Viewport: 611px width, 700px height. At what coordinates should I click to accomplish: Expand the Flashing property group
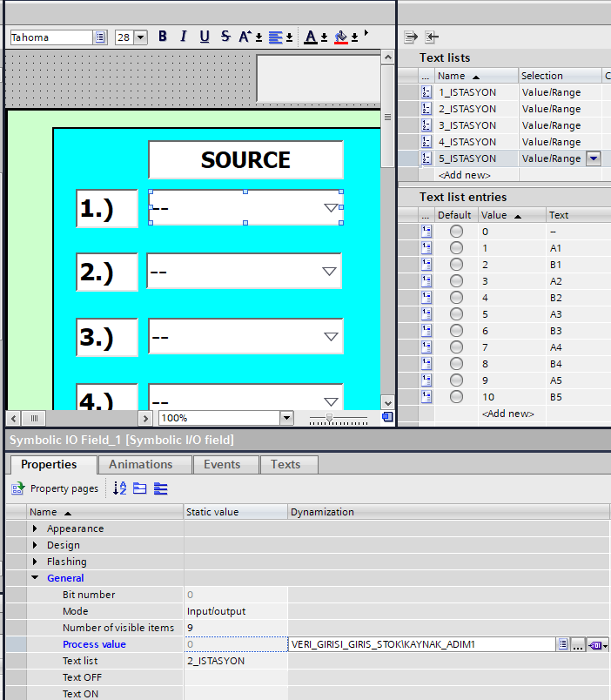click(36, 562)
